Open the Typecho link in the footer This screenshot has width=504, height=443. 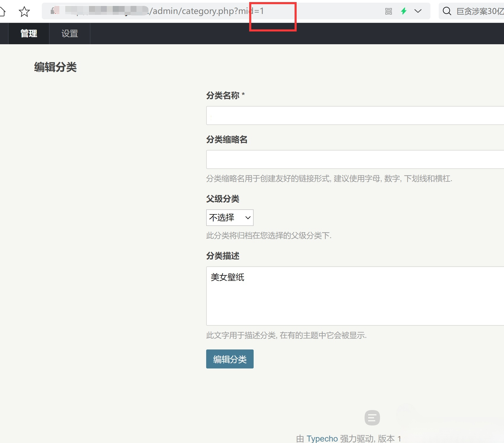point(322,439)
